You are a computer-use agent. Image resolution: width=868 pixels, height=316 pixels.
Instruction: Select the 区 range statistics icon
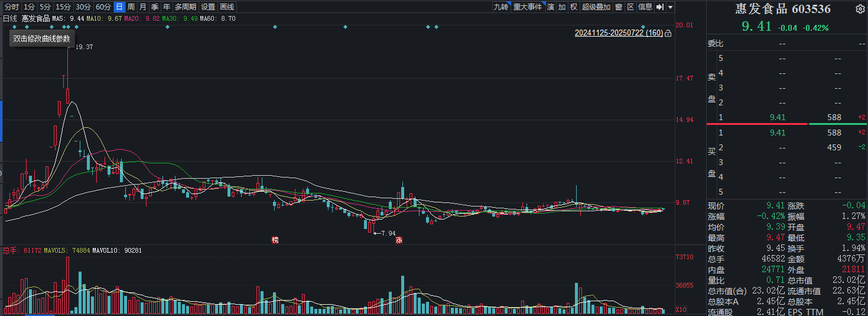630,7
